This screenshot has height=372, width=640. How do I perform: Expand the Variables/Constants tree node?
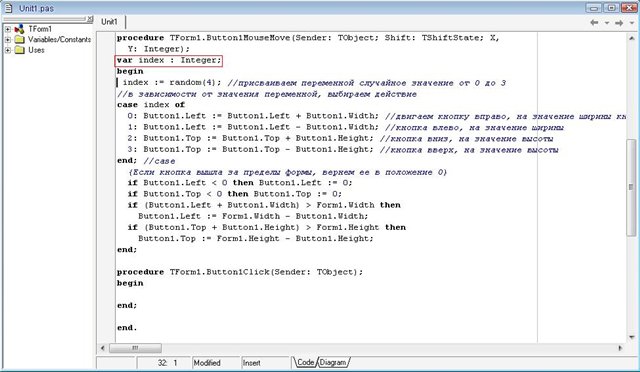pos(8,40)
